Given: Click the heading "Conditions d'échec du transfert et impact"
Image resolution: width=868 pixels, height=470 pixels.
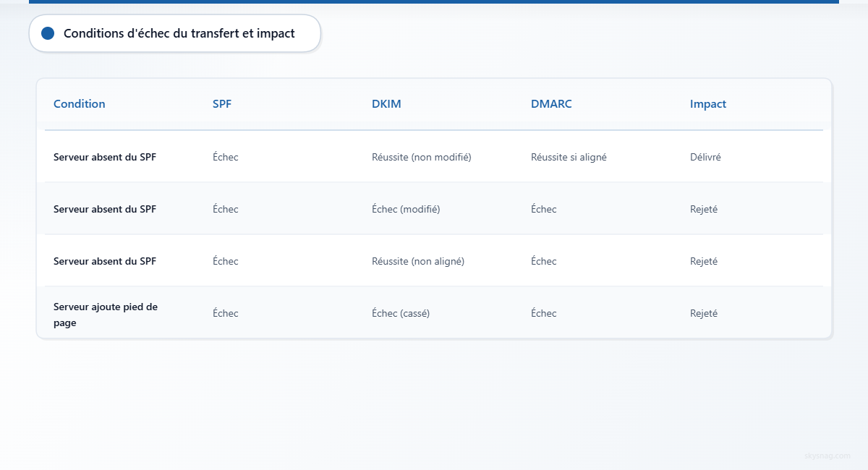Looking at the screenshot, I should coord(179,33).
